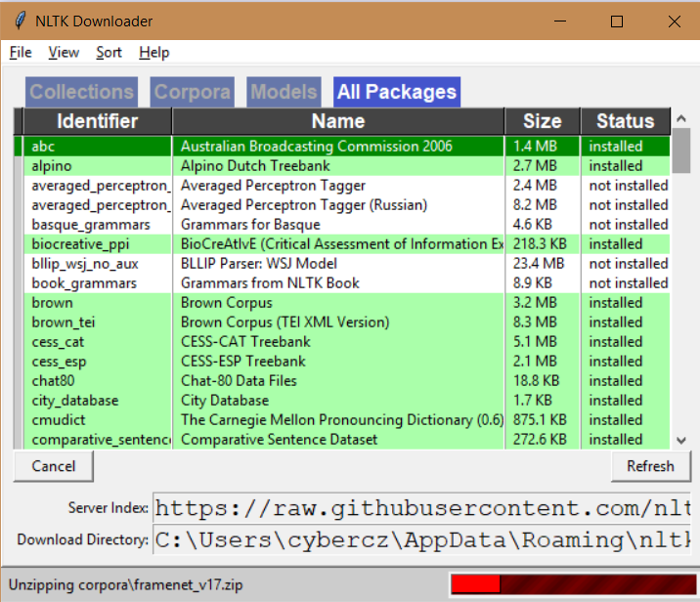Screen dimensions: 700x602
Task: Click the Server Index URL field
Action: pyautogui.click(x=422, y=508)
